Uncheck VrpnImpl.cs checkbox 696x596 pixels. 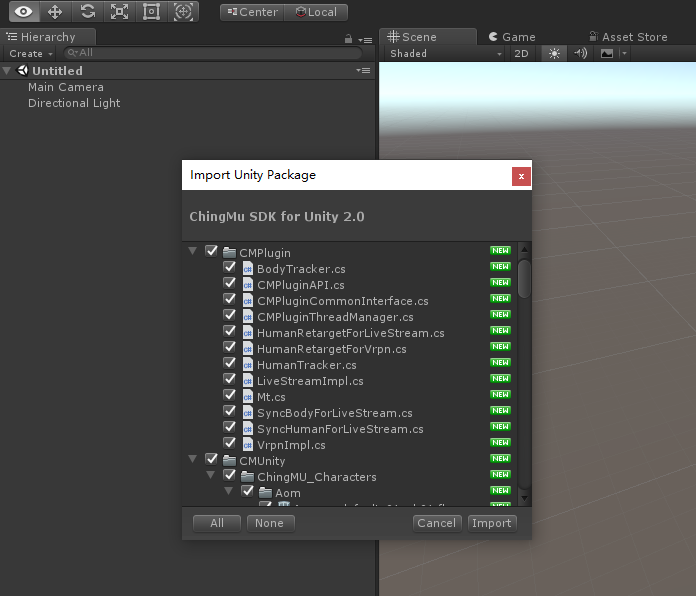pyautogui.click(x=229, y=443)
